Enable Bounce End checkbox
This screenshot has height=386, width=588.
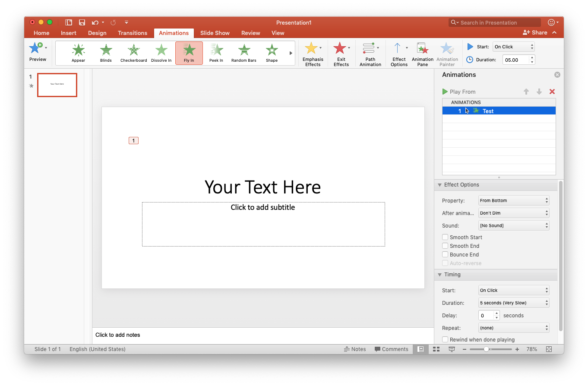pyautogui.click(x=445, y=254)
